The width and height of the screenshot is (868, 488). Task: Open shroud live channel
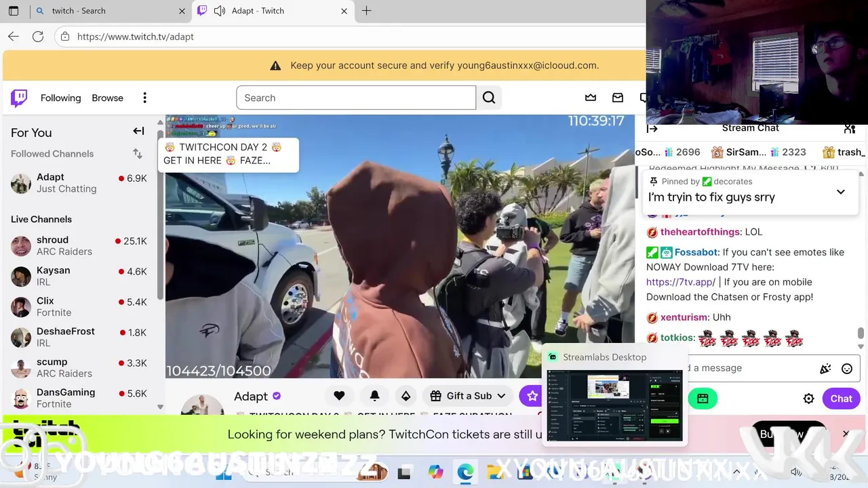pos(79,245)
